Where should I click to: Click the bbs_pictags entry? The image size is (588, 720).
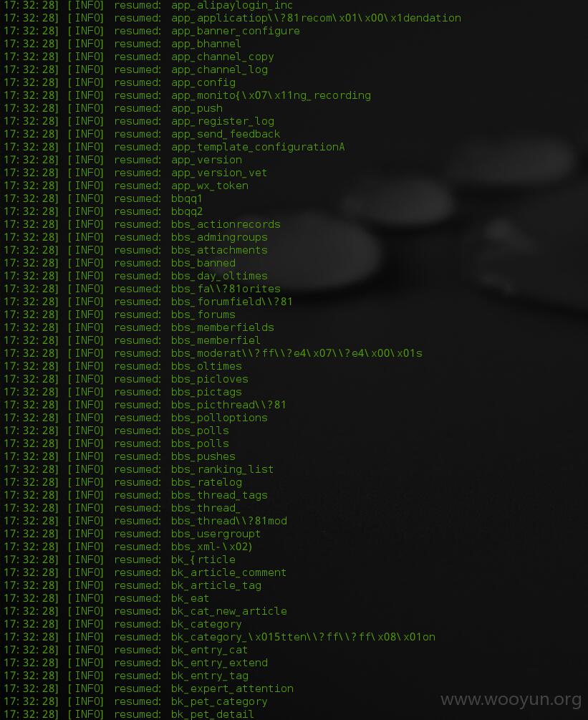(x=206, y=392)
